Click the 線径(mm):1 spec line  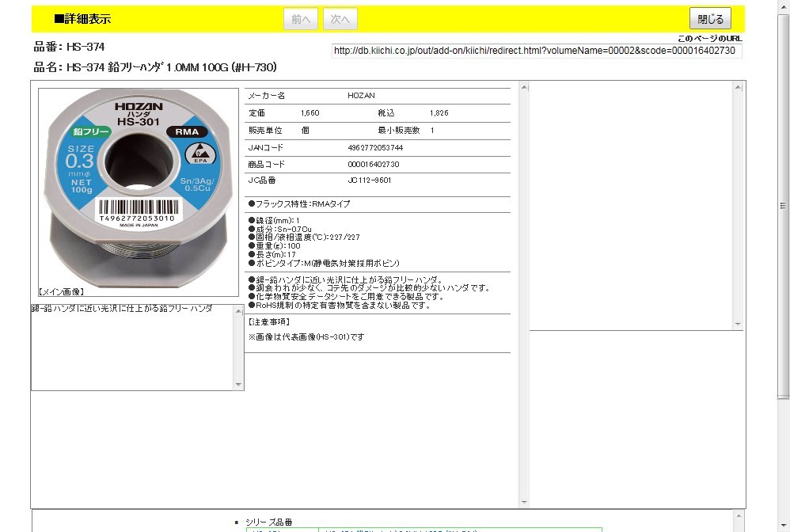[274, 220]
